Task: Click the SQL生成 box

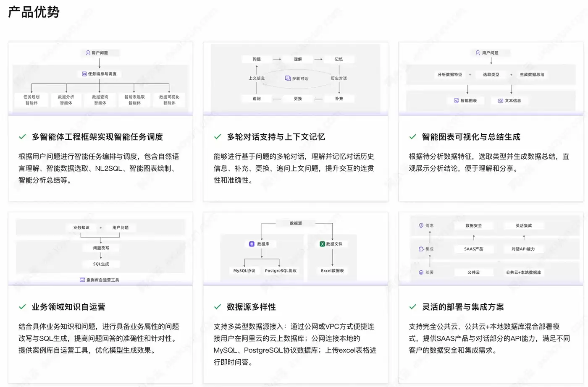Action: (101, 264)
